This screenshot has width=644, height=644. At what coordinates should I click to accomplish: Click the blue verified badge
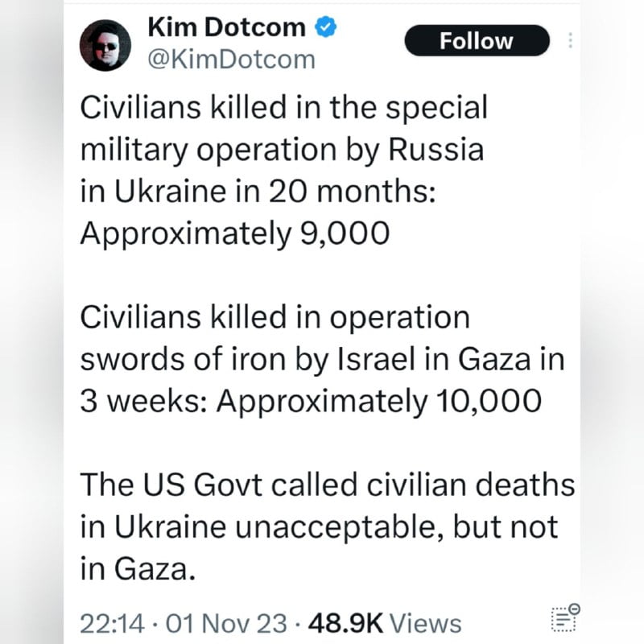click(x=324, y=28)
